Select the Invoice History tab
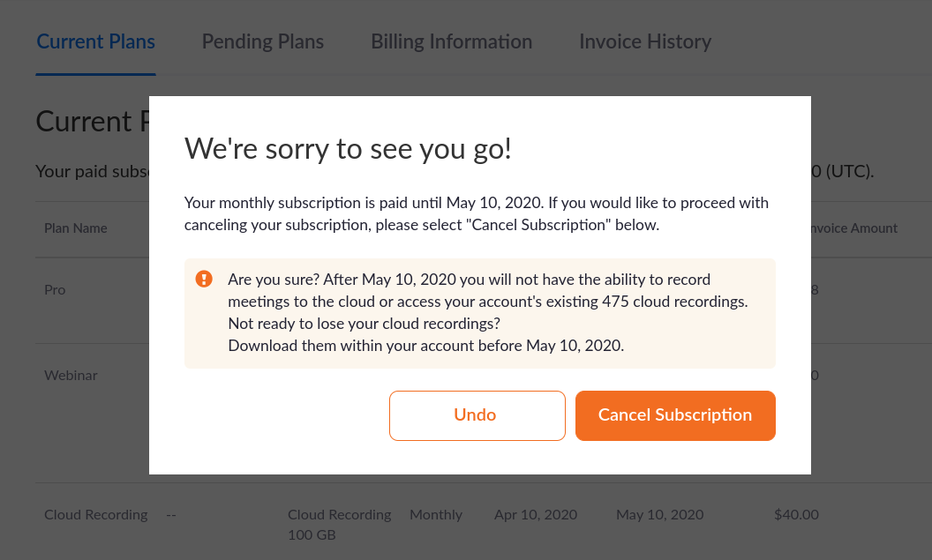This screenshot has width=932, height=560. 644,41
